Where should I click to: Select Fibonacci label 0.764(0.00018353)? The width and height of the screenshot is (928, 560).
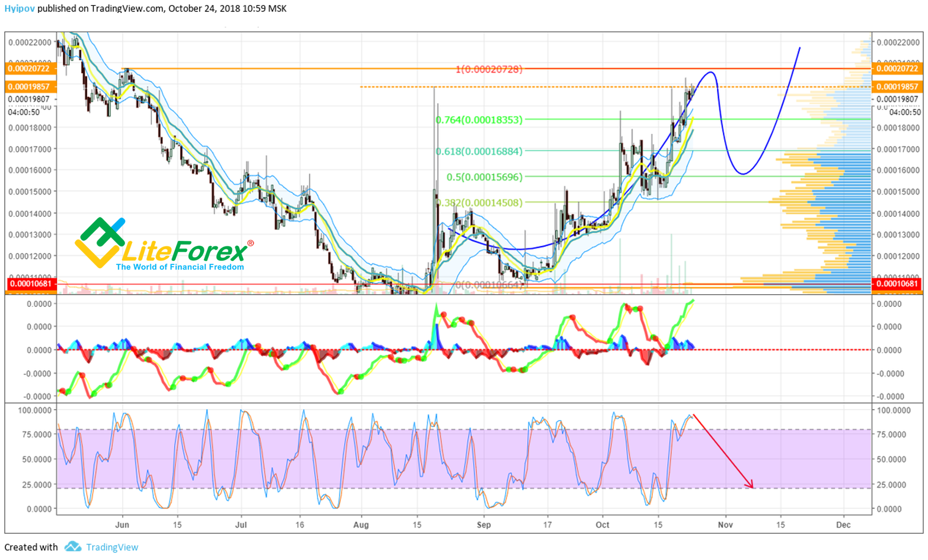479,119
